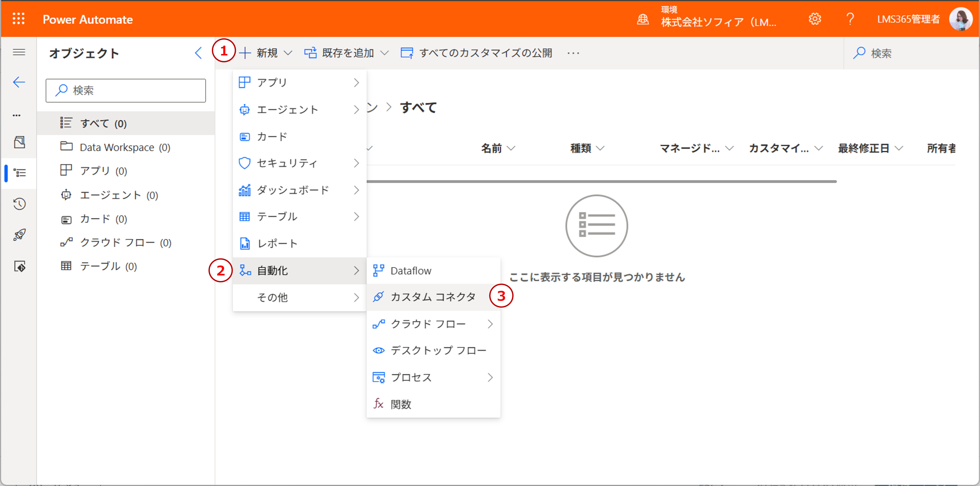This screenshot has height=486, width=980.
Task: Open the settings gear icon
Action: 815,19
